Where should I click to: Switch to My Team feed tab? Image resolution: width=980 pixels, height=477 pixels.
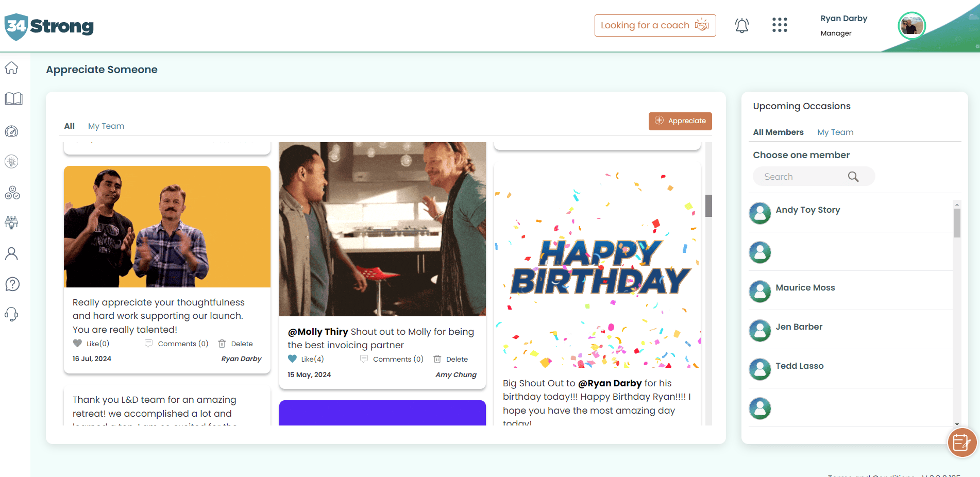click(x=106, y=126)
